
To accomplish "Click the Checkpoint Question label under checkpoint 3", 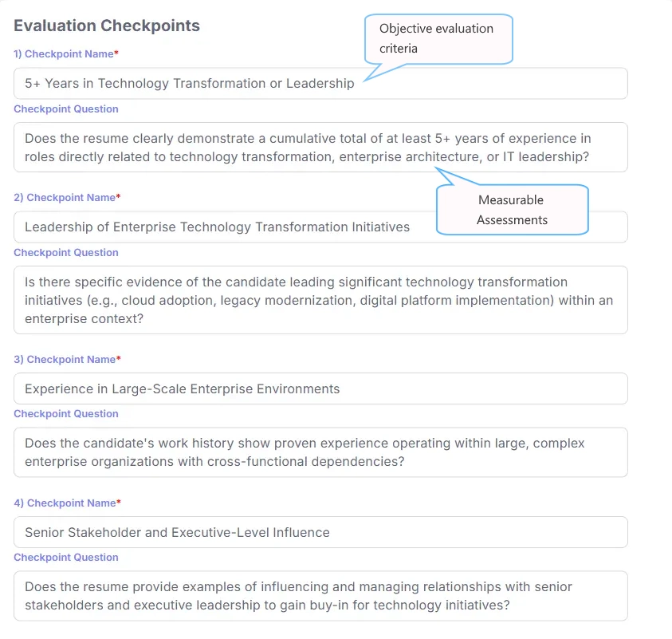I will [65, 413].
